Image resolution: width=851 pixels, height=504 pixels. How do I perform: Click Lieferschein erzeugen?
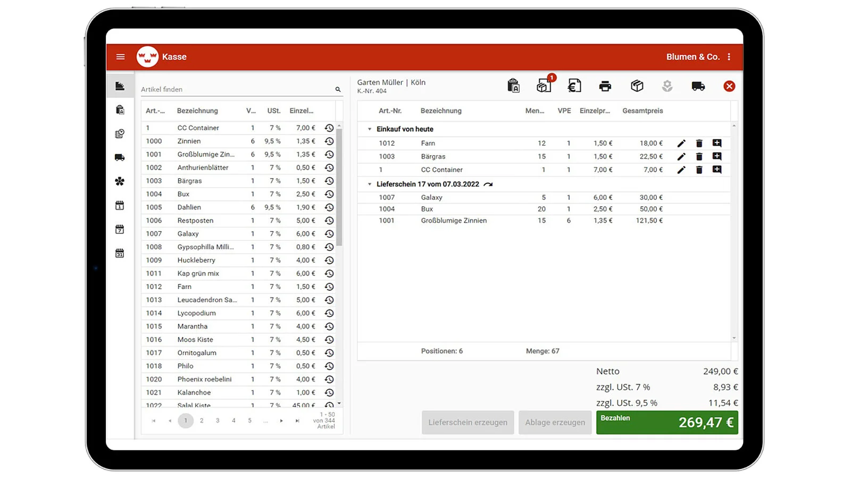tap(468, 422)
